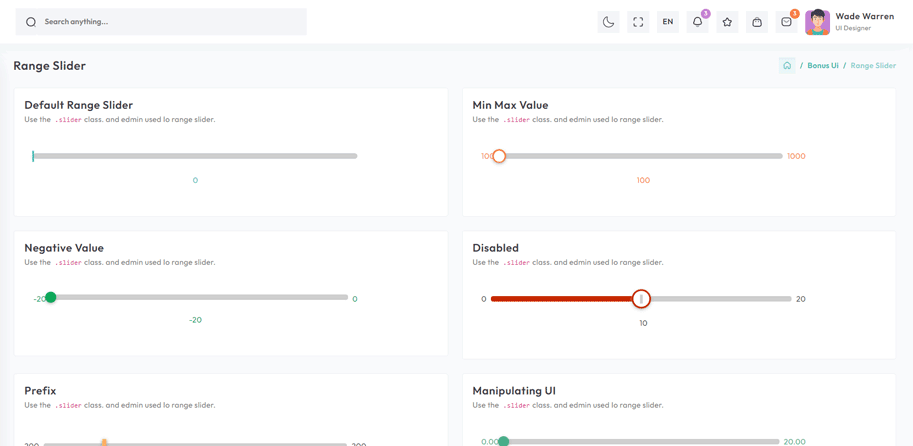Viewport: 913px width, 446px height.
Task: Navigate to Bonus Ui breadcrumb
Action: pyautogui.click(x=823, y=66)
